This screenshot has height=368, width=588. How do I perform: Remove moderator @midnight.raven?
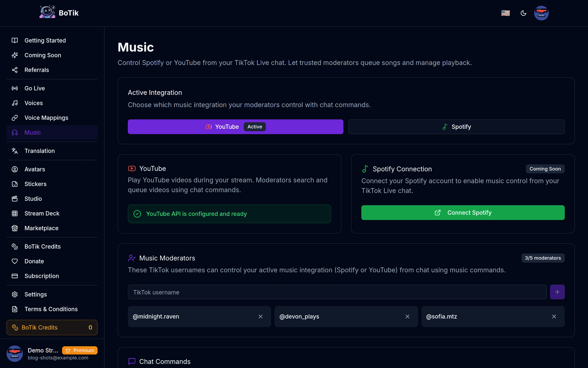[261, 316]
